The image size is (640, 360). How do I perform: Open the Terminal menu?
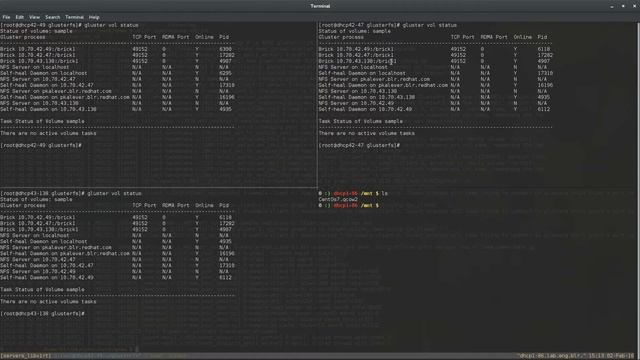coord(74,17)
